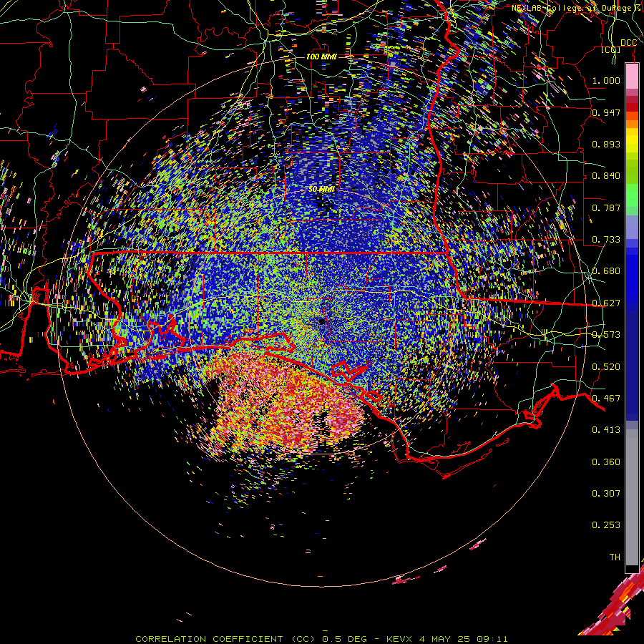The image size is (644, 644).
Task: Click the NEXLAB-College of DuPage credit text
Action: coord(577,8)
